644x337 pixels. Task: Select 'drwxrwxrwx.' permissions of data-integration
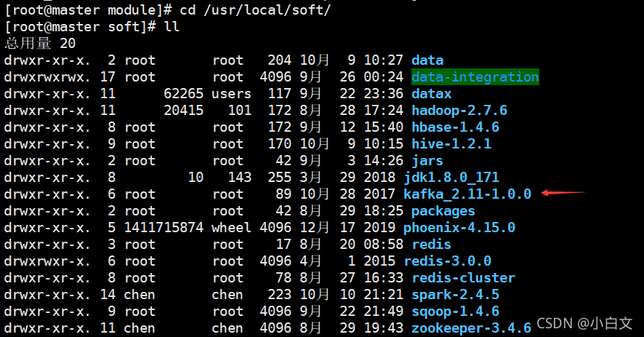[47, 77]
